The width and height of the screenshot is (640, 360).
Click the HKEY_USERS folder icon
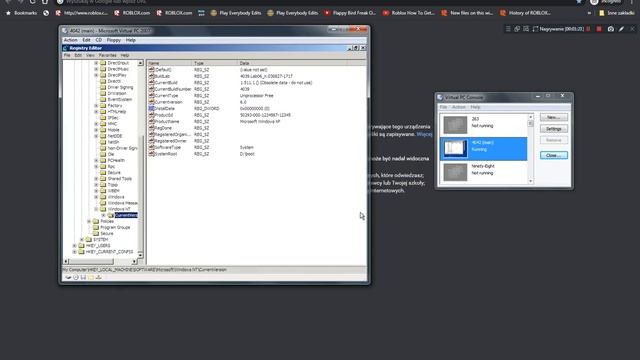[x=81, y=246]
